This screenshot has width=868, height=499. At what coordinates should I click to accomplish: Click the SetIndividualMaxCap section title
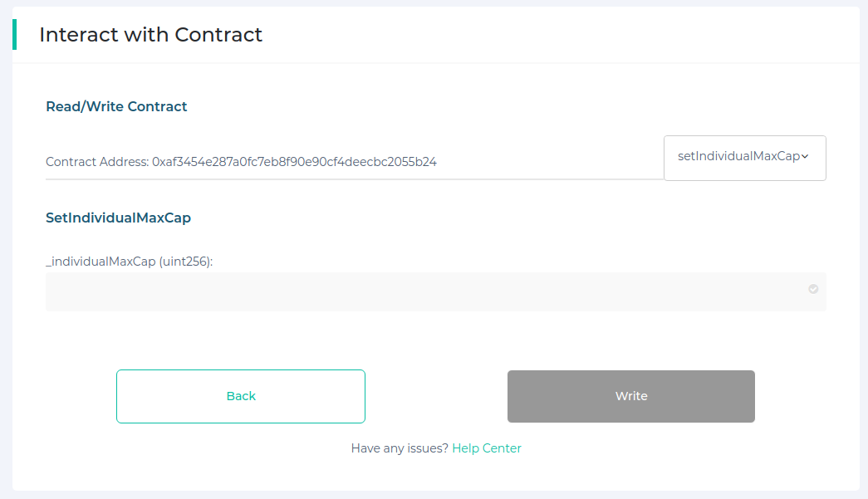[x=118, y=217]
